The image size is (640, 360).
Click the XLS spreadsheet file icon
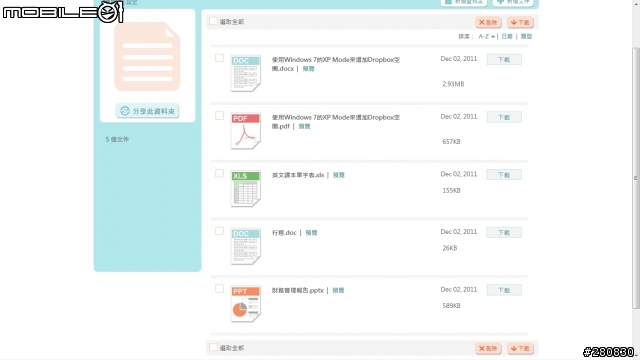245,189
